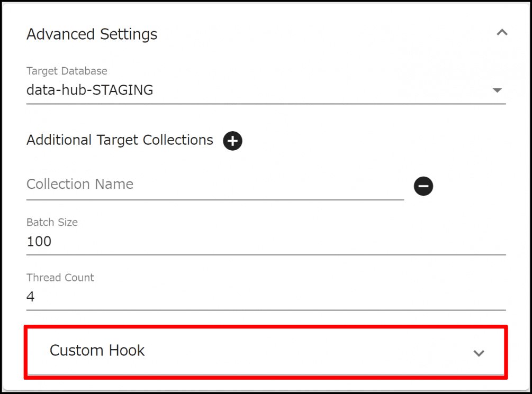Click empty space inside the Target Database select box

[x=318, y=90]
